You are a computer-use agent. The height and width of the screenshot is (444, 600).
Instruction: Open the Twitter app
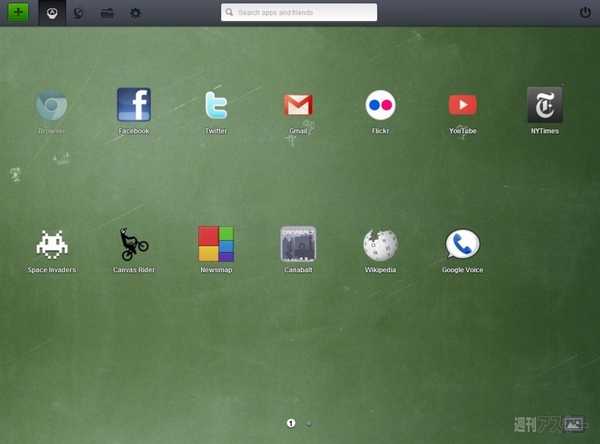coord(216,105)
